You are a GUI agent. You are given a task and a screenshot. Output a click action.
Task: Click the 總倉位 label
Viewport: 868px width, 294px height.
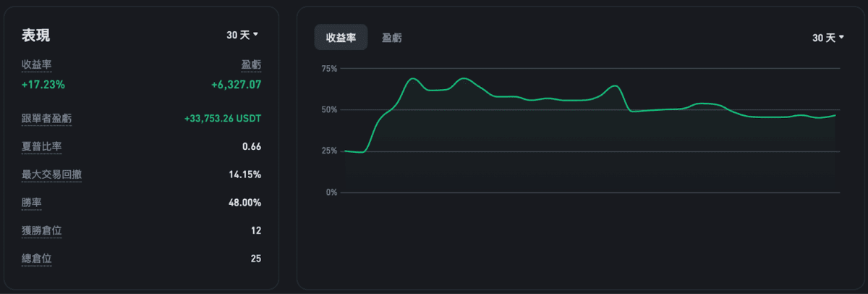tap(36, 259)
